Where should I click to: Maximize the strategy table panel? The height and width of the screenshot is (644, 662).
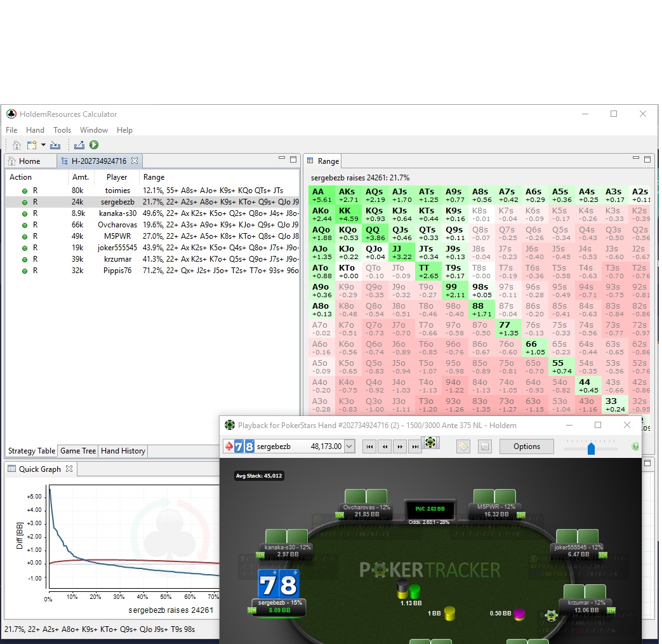[x=293, y=159]
